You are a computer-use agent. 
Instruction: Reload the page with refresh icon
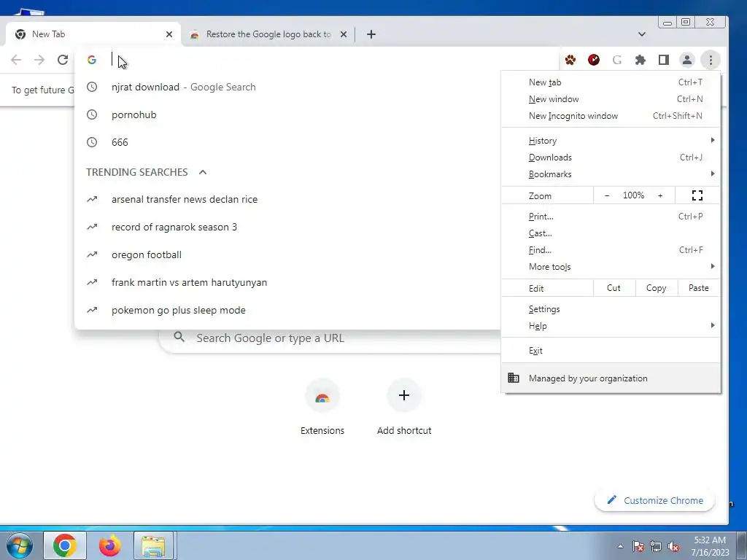tap(63, 60)
